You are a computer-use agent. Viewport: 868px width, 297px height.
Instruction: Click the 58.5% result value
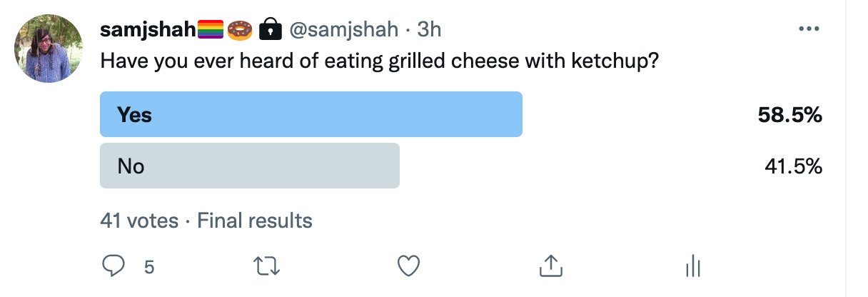click(790, 114)
